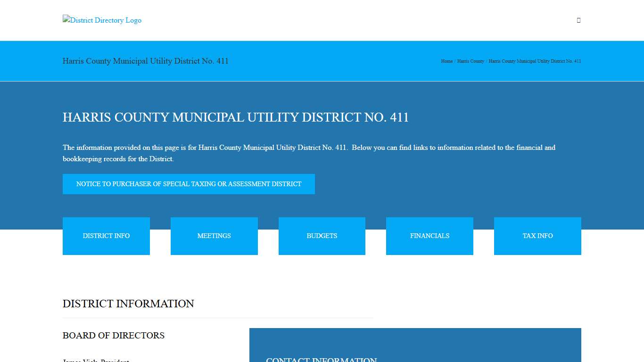644x362 pixels.
Task: Open the FINANCIALS navigation tile
Action: click(429, 236)
